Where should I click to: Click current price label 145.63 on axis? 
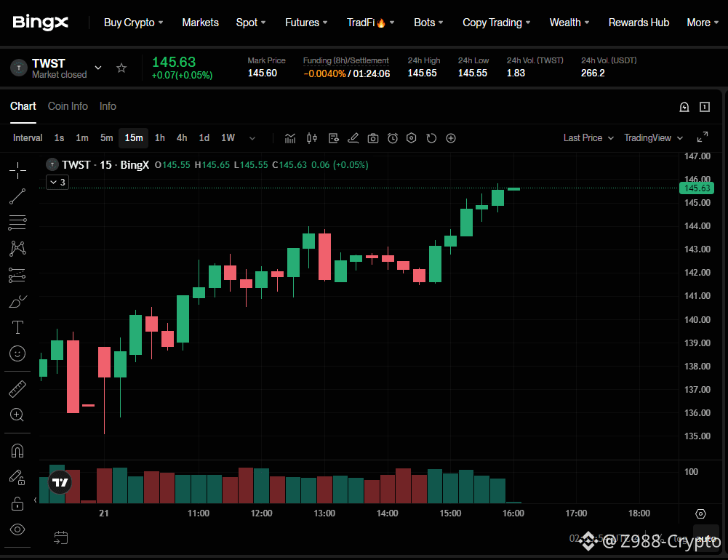697,188
